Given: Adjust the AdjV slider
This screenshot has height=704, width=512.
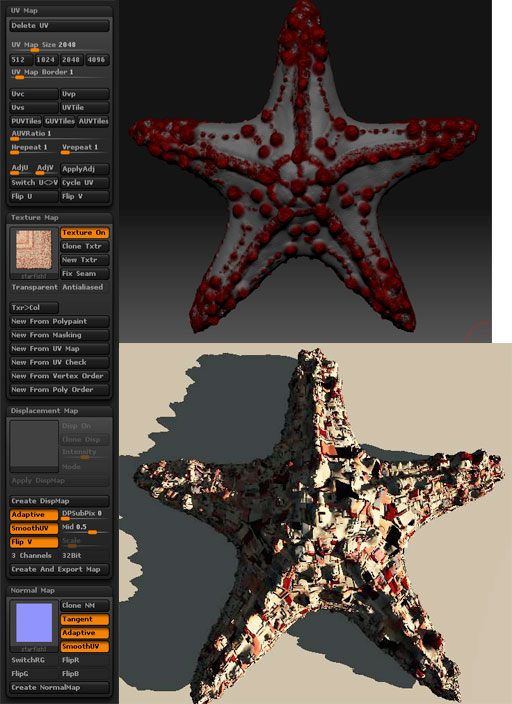Looking at the screenshot, I should 46,169.
